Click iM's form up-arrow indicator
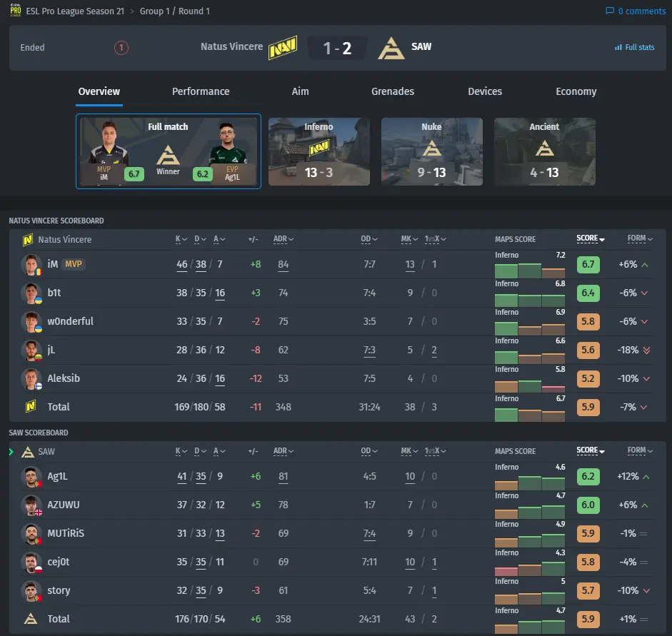Viewport: 672px width, 636px height. [x=645, y=265]
